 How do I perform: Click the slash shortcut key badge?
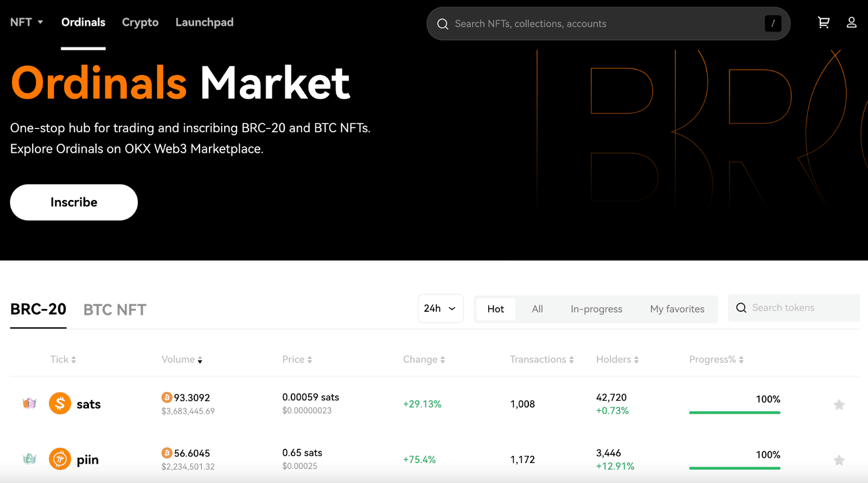click(x=773, y=23)
